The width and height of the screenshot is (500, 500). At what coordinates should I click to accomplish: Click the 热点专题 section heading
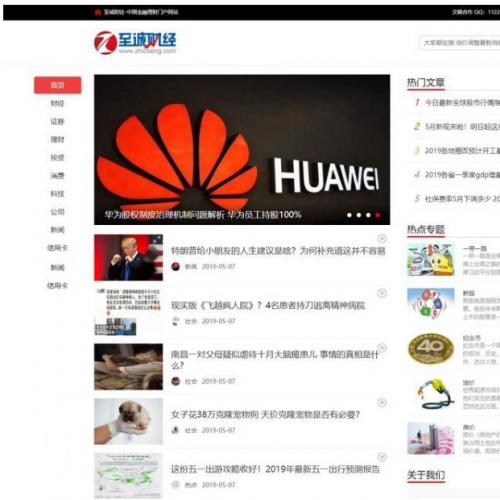(426, 229)
